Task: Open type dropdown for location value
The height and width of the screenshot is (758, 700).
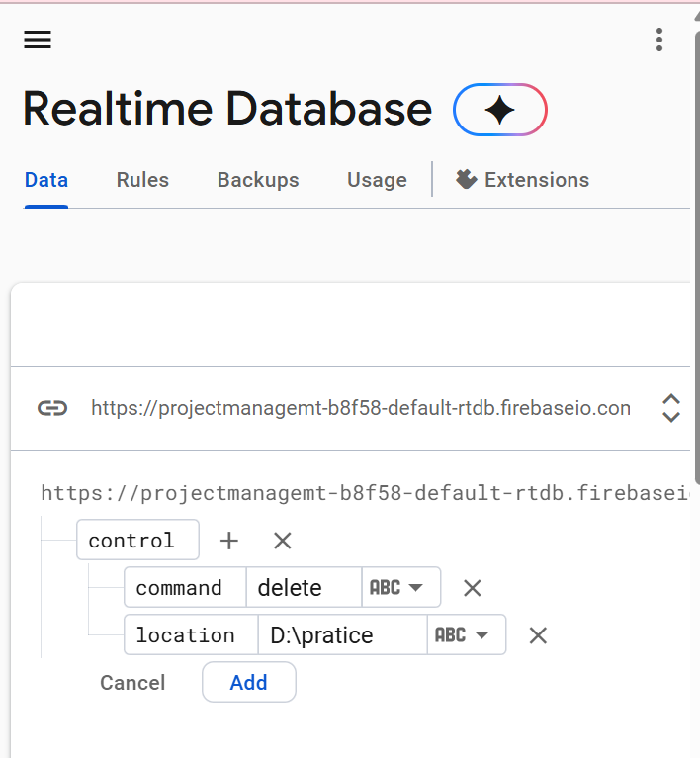Action: pyautogui.click(x=467, y=634)
